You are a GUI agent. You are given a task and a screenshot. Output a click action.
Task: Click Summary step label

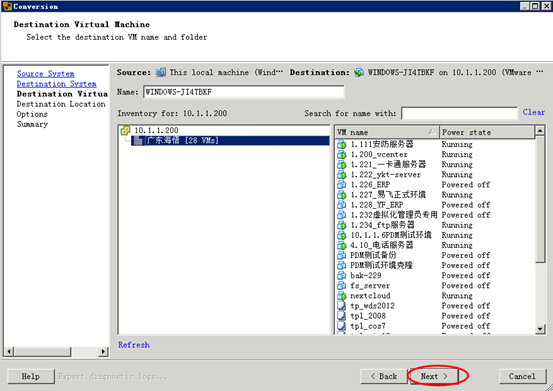[32, 124]
